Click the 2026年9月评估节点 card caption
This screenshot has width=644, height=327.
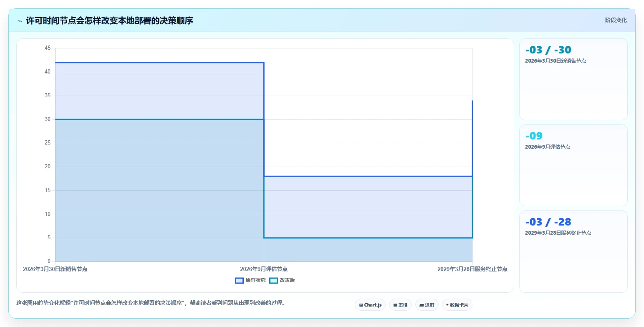(548, 147)
